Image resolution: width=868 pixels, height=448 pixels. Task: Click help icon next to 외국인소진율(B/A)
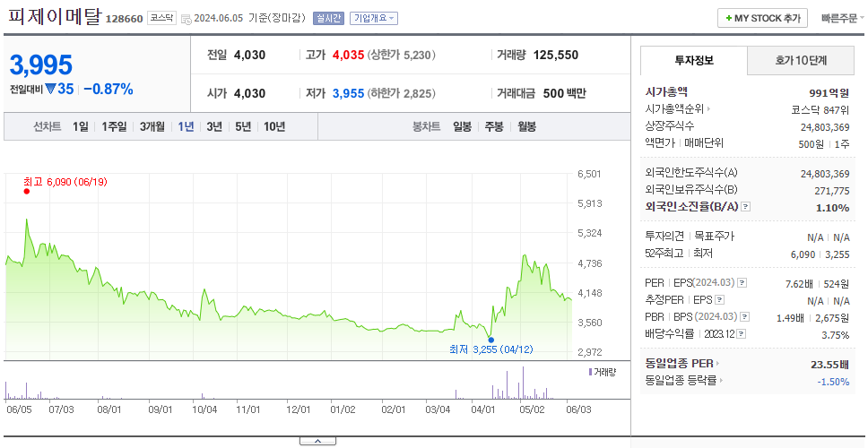(x=746, y=207)
